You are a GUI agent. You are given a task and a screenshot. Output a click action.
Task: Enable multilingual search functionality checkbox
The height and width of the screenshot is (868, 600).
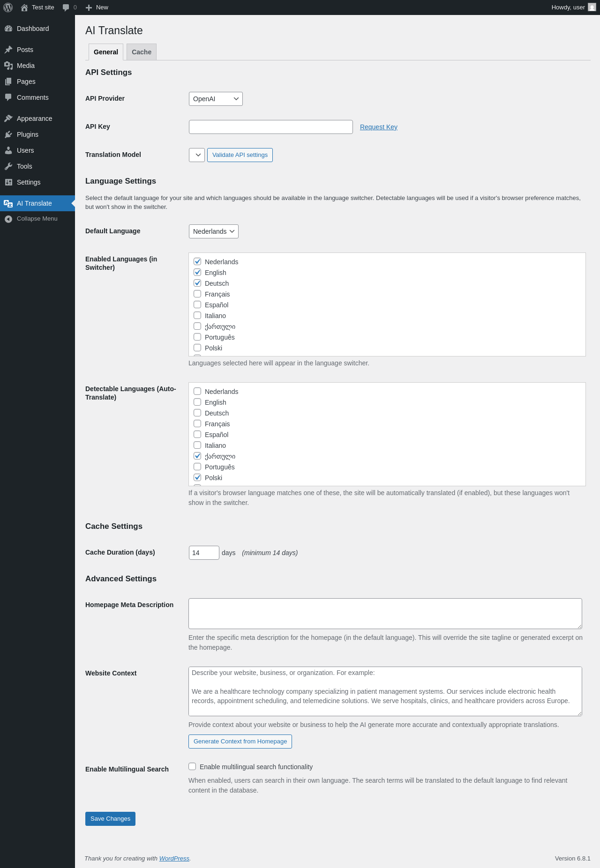(x=192, y=766)
